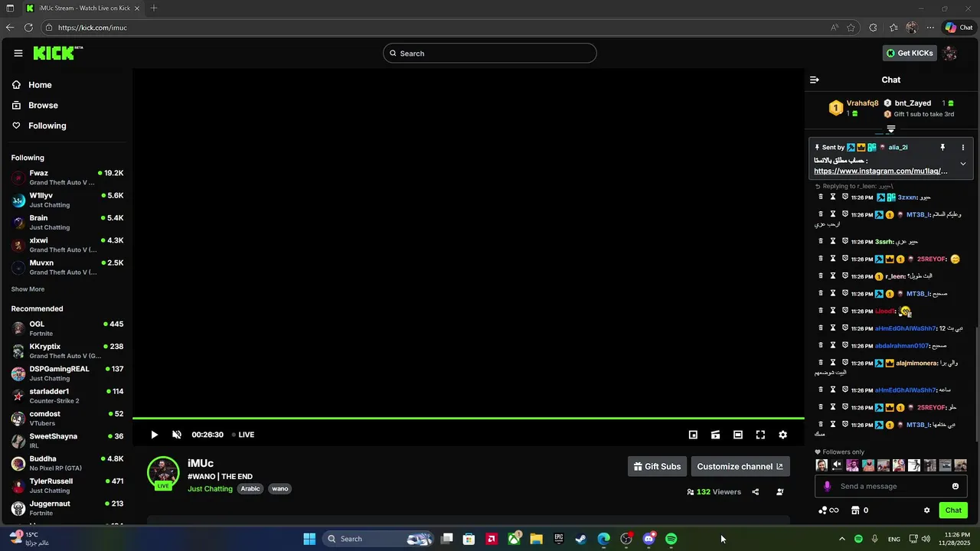Image resolution: width=980 pixels, height=551 pixels.
Task: Play the live stream video
Action: pos(154,435)
